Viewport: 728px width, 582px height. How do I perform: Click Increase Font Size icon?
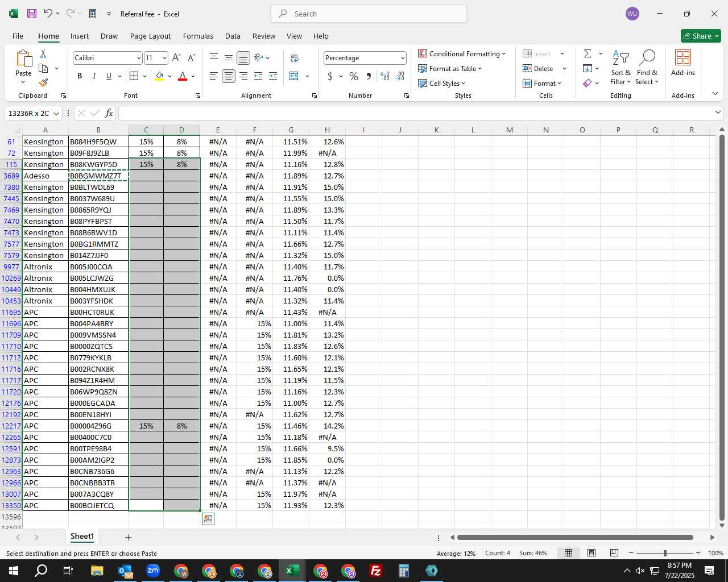(x=176, y=58)
